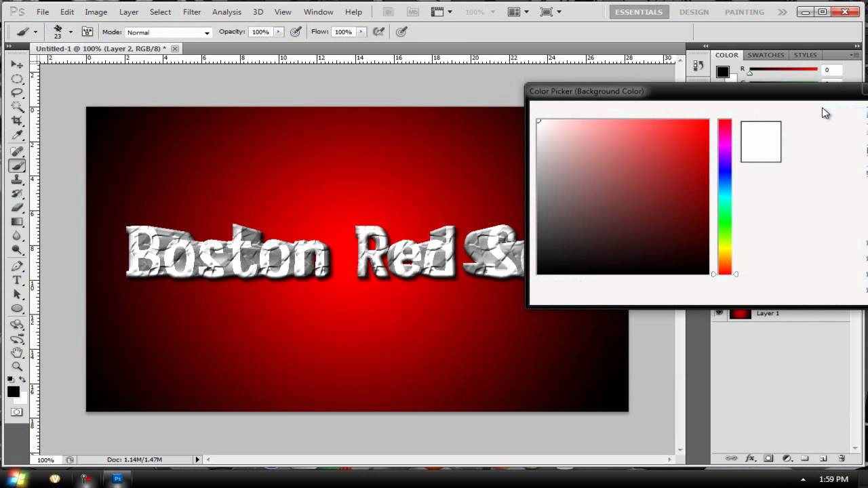868x488 pixels.
Task: Open the Layer menu
Action: click(x=129, y=12)
